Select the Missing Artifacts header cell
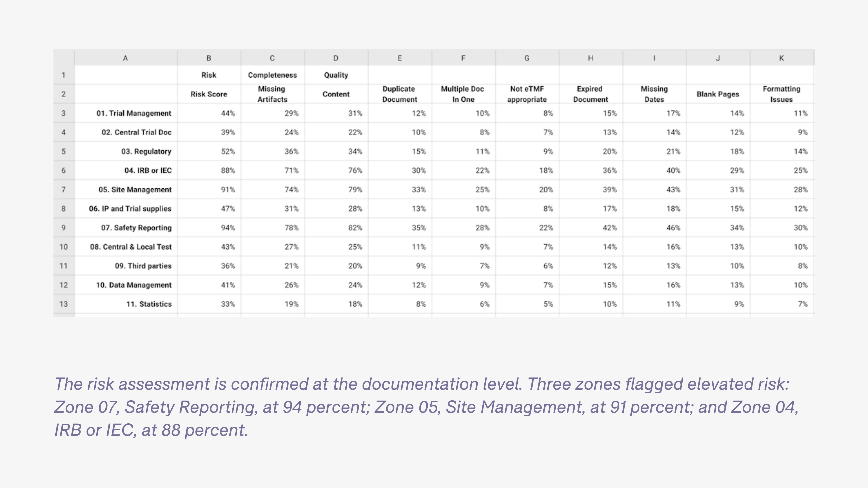868x488 pixels. tap(273, 94)
